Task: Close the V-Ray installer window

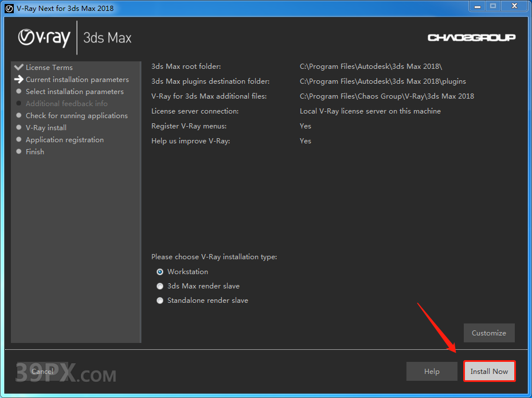Action: (514, 6)
